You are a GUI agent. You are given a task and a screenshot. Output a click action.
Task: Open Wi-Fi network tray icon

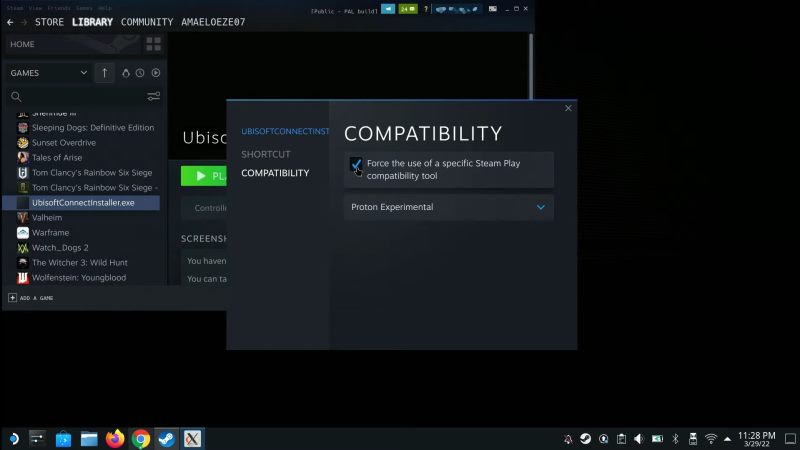pyautogui.click(x=711, y=439)
